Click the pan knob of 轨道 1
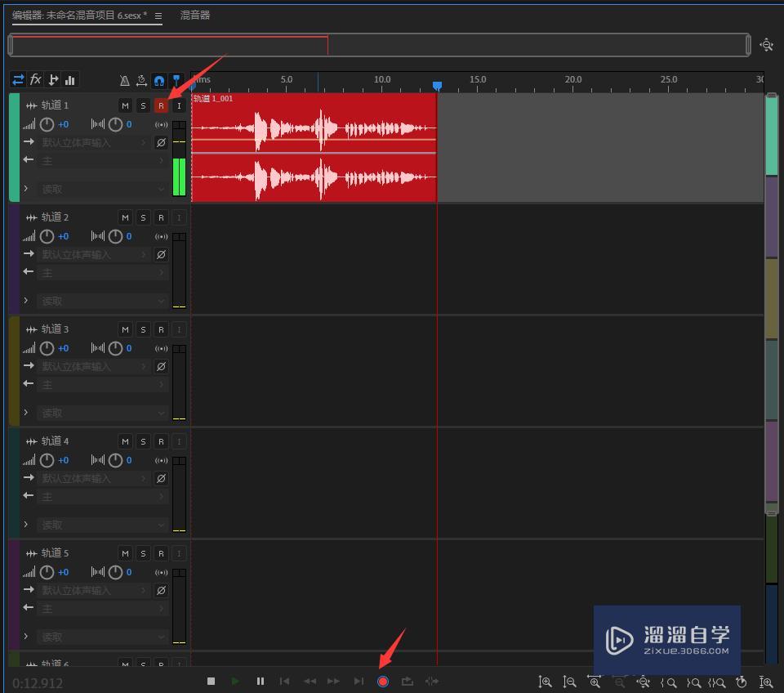 (115, 124)
